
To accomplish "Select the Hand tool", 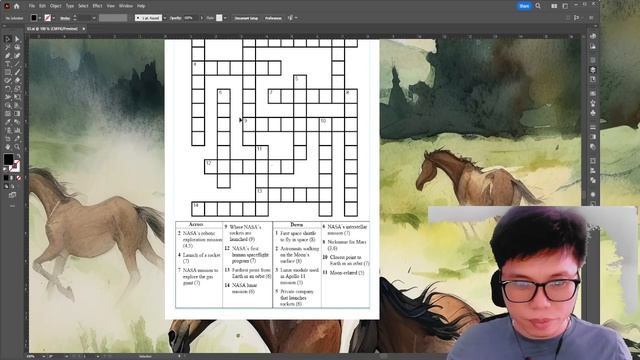I will [x=7, y=147].
